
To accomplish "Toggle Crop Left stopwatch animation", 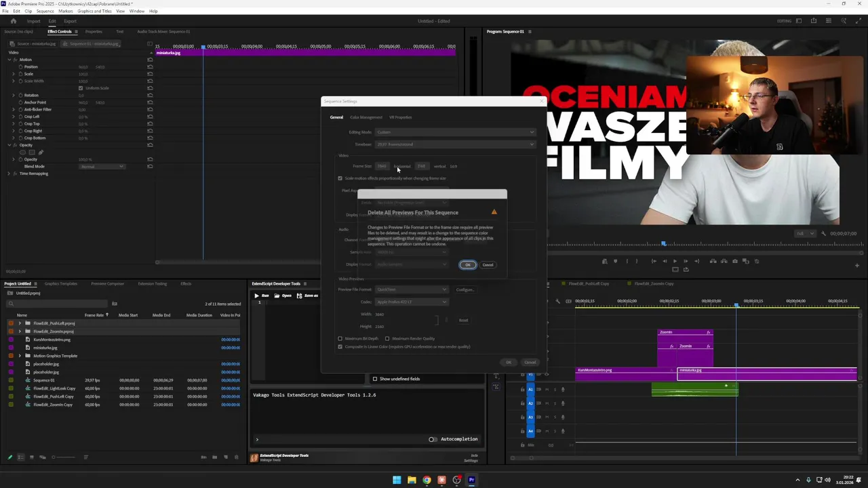I will pos(20,117).
